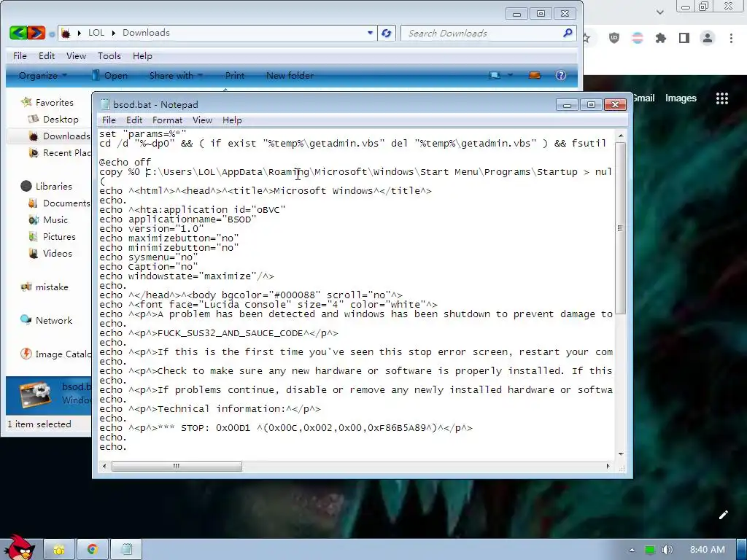Click Notepad vertical scrollbar thumb
Image resolution: width=747 pixels, height=560 pixels.
[620, 228]
